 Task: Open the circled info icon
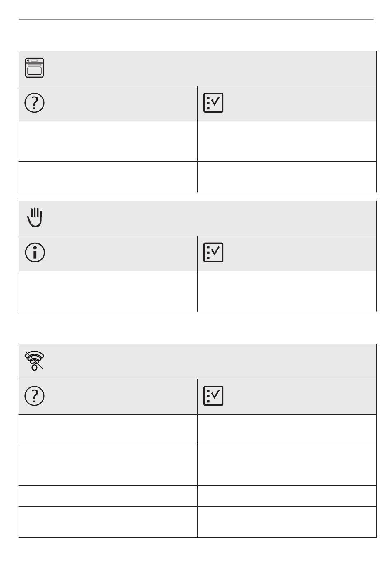pyautogui.click(x=35, y=253)
